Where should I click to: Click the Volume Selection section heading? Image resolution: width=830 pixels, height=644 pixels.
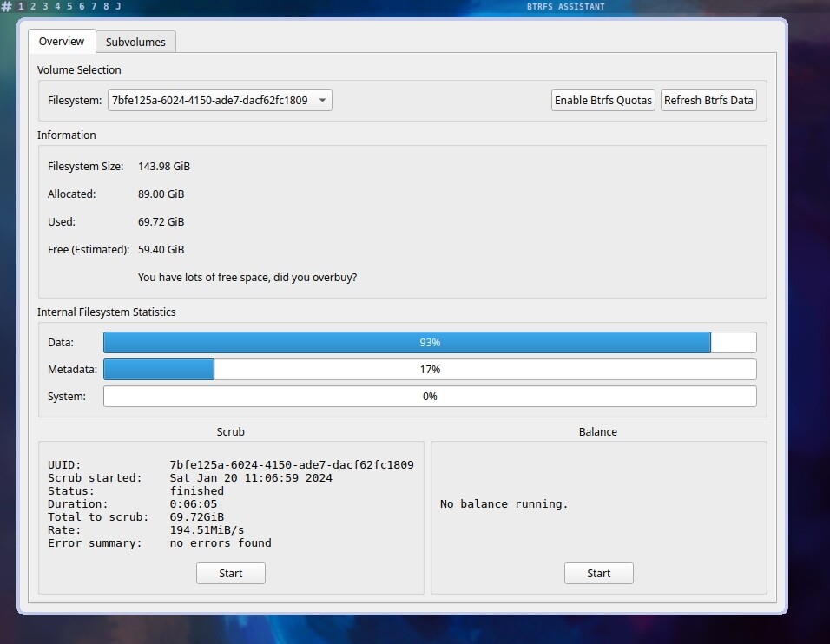(79, 69)
